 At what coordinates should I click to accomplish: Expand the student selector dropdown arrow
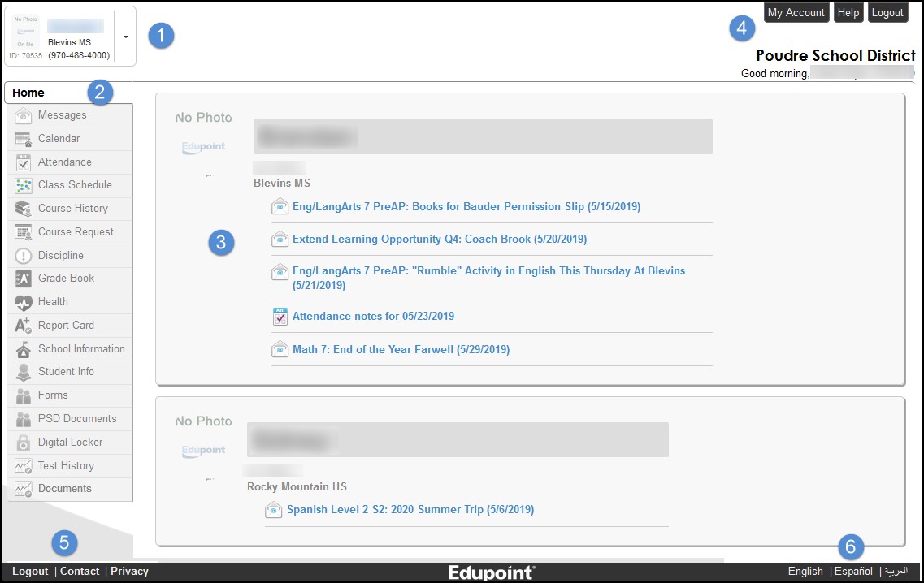(125, 37)
